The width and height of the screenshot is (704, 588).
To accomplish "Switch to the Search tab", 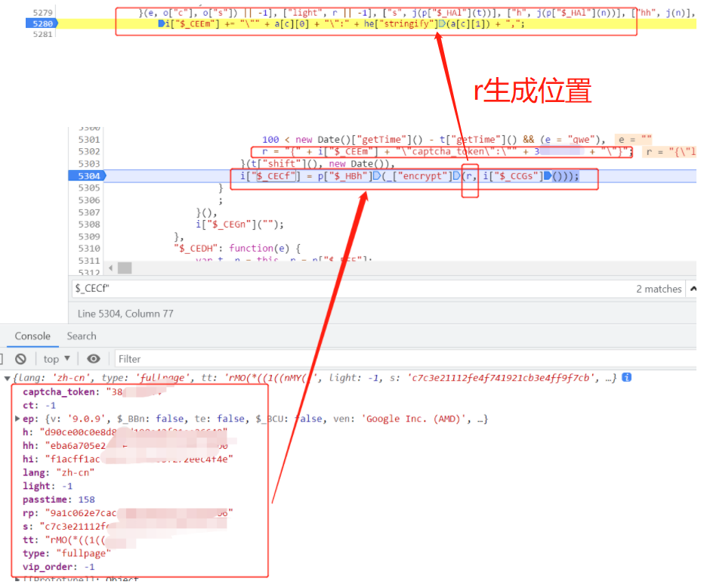I will pos(82,336).
